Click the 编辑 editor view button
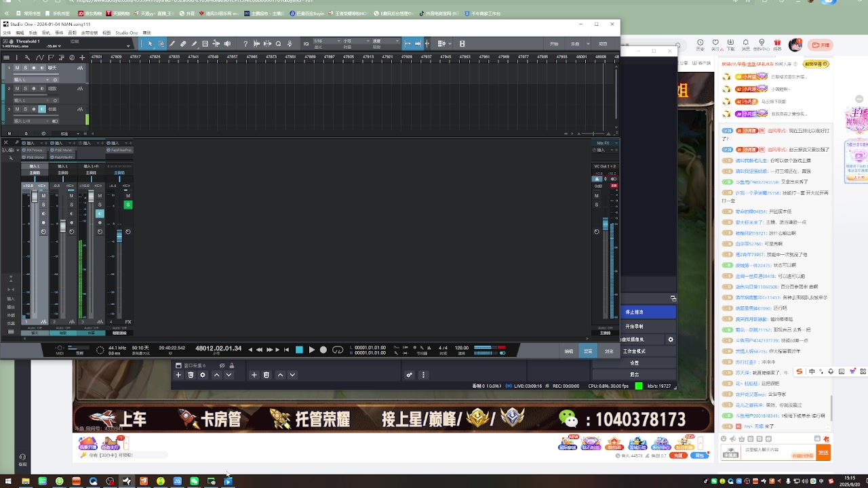The width and height of the screenshot is (868, 488). tap(569, 351)
